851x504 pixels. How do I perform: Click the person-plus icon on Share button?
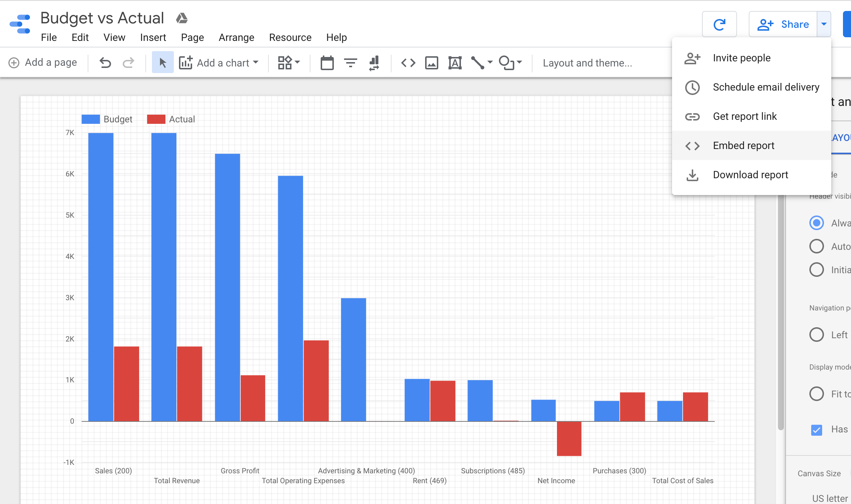point(765,24)
